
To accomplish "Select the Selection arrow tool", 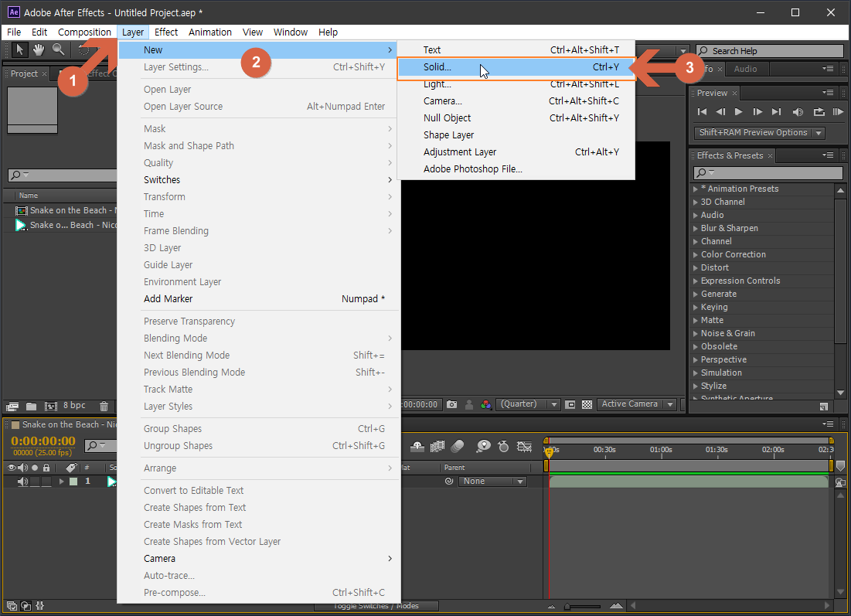I will pyautogui.click(x=19, y=50).
